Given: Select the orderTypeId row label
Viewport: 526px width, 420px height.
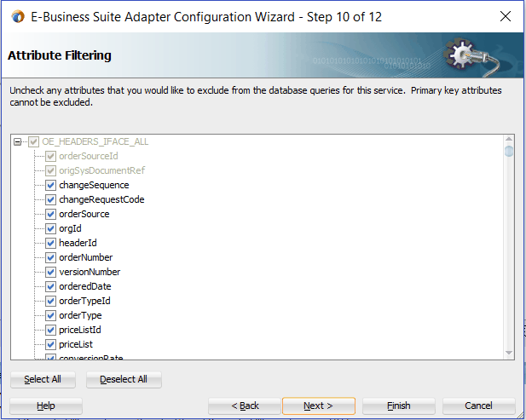Looking at the screenshot, I should pyautogui.click(x=84, y=301).
